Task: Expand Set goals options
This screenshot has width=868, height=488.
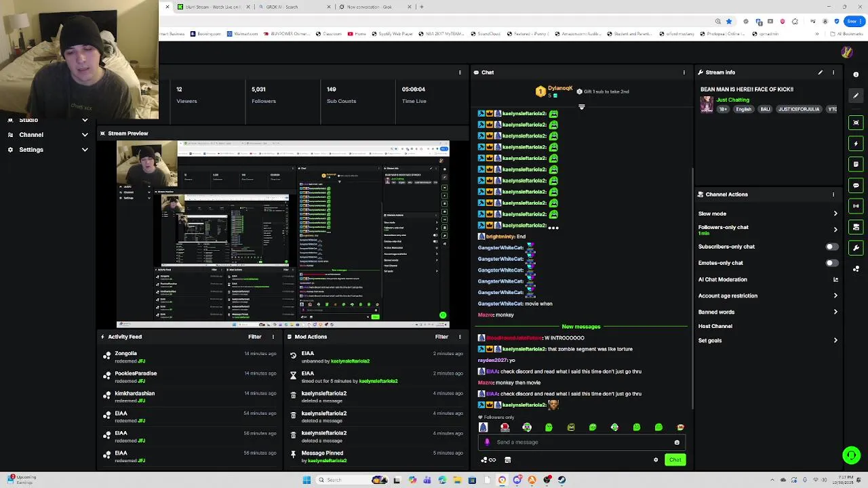Action: point(835,340)
